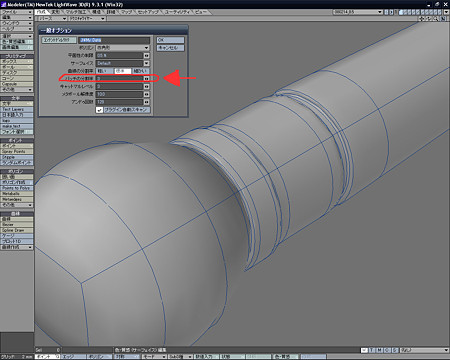Click キャンセル in the options dialog
This screenshot has width=450, height=360.
170,48
